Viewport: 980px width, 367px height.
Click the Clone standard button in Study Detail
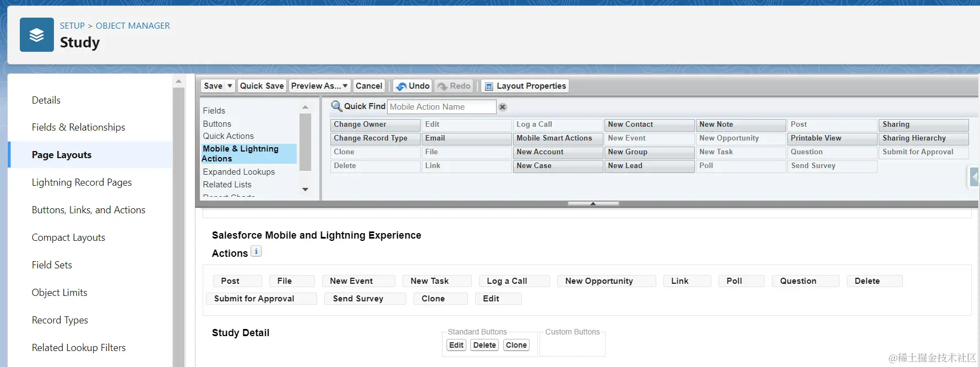(x=516, y=345)
